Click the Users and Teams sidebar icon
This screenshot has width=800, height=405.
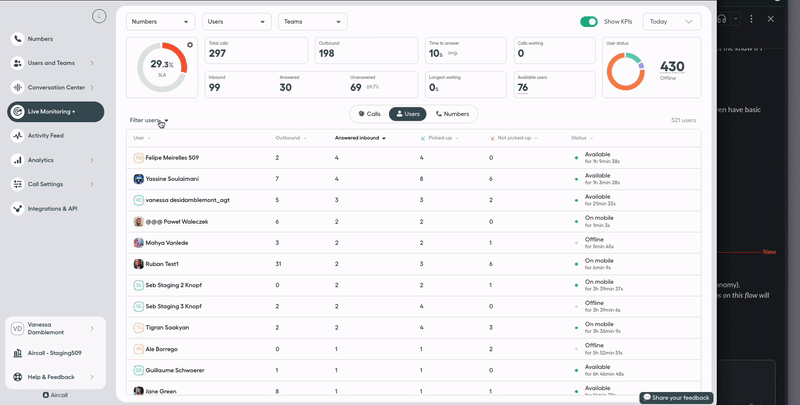coord(18,63)
